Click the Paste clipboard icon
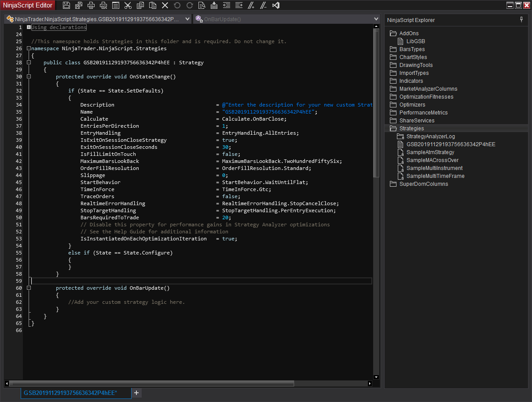This screenshot has height=402, width=532. tap(153, 5)
